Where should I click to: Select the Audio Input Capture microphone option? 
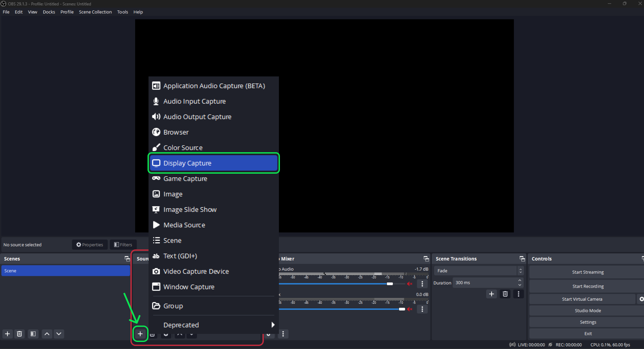point(194,101)
